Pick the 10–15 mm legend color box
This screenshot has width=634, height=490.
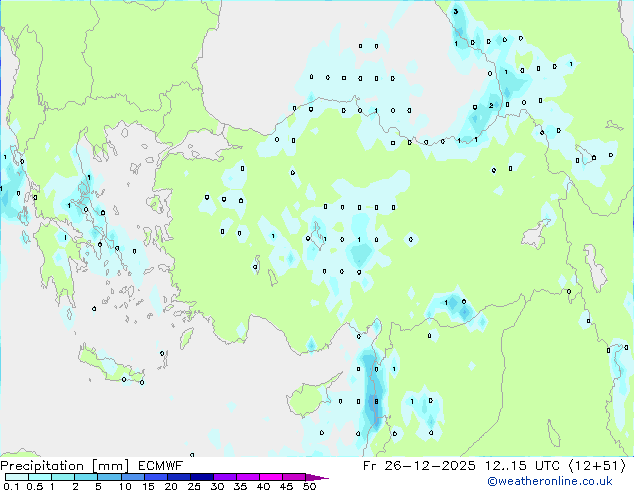[132, 477]
